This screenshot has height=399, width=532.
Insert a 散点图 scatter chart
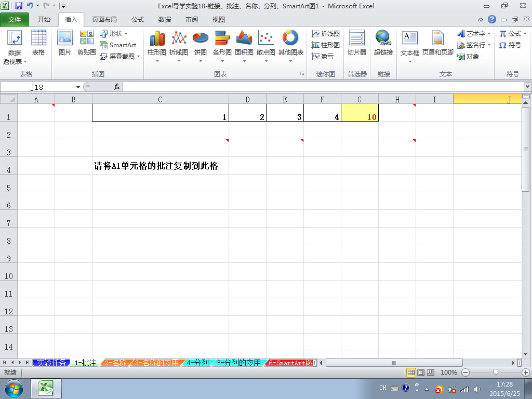coord(266,46)
